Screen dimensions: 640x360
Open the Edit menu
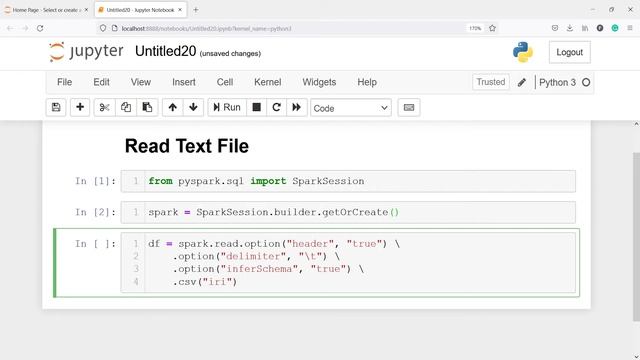[x=101, y=82]
